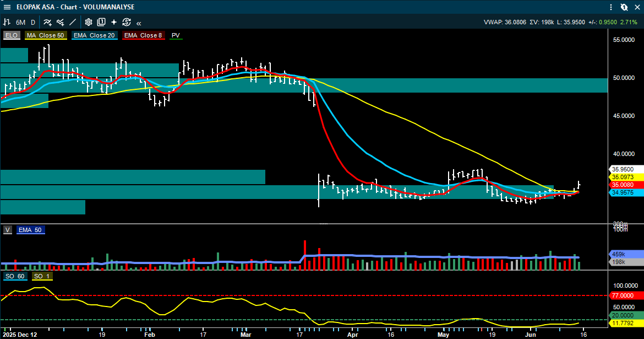Click the Jun label on time axis
644x339 pixels.
tap(531, 335)
